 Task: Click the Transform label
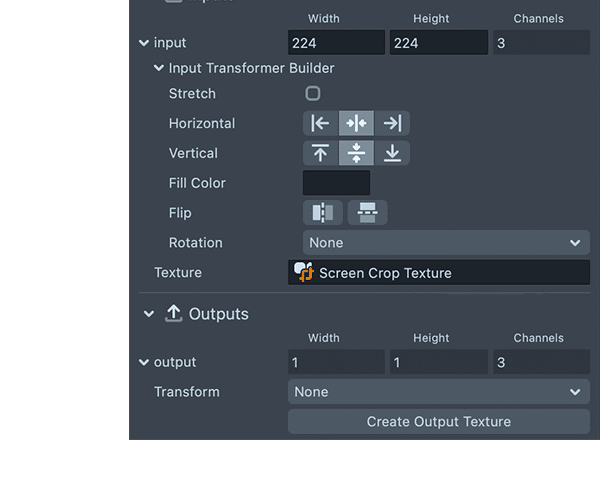tap(187, 392)
